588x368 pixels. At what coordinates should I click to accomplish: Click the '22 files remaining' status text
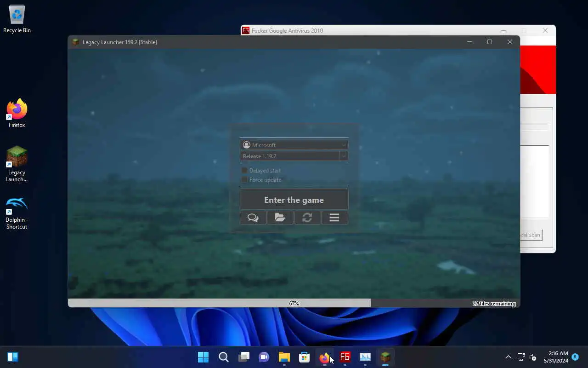494,304
